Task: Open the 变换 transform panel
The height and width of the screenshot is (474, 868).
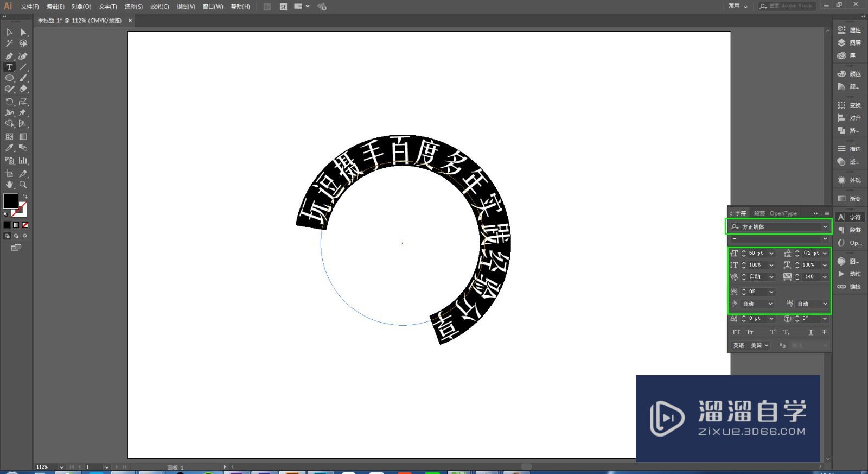Action: pos(849,105)
